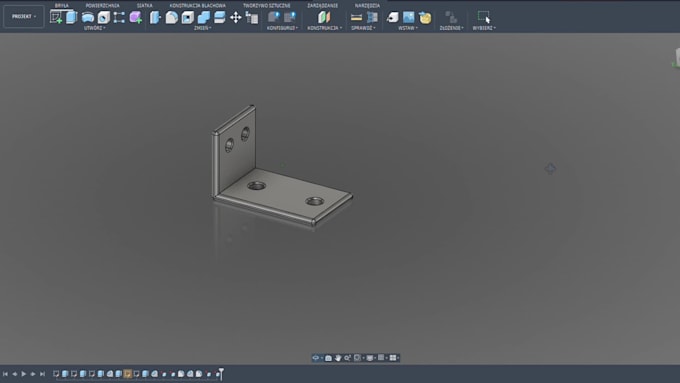This screenshot has width=680, height=383.
Task: Click second icon in KONFIGURUJ group
Action: (290, 17)
